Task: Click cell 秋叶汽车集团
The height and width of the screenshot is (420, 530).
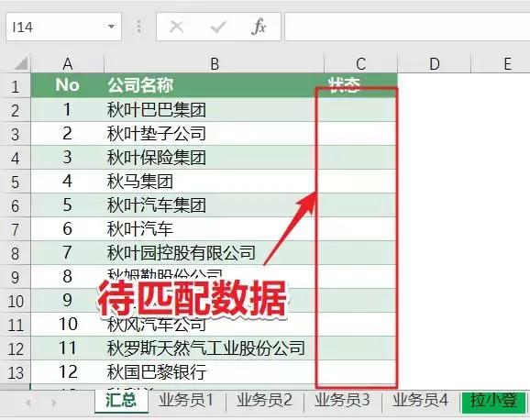Action: coord(215,205)
